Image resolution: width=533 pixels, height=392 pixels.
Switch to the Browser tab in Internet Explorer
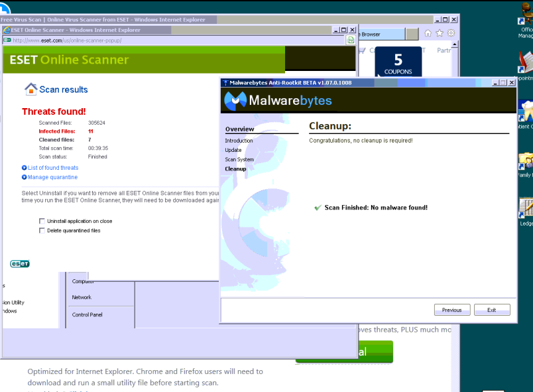pos(382,34)
